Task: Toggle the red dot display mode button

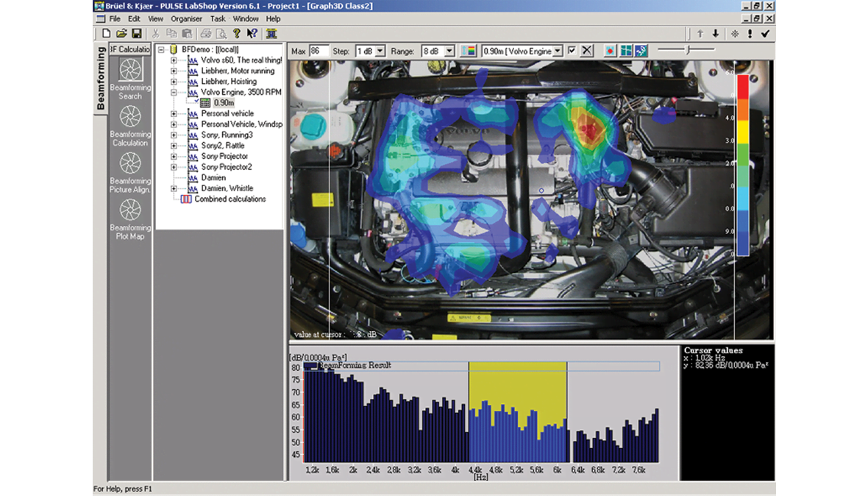Action: [x=610, y=51]
